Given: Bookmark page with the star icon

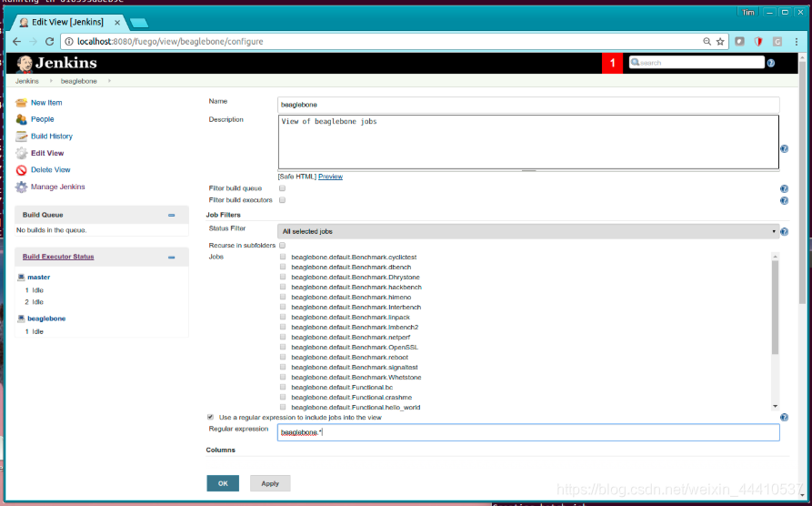Looking at the screenshot, I should coord(720,42).
